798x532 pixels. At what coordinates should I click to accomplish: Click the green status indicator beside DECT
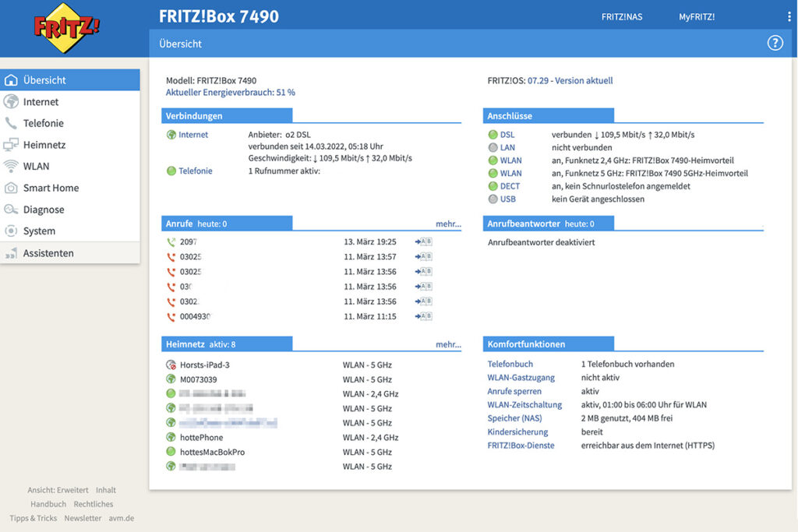click(493, 186)
